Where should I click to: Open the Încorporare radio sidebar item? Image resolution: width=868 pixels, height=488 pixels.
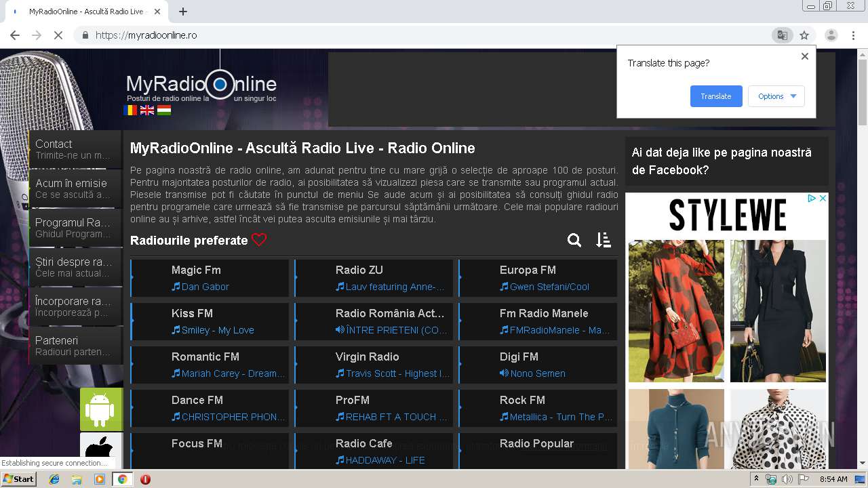[x=75, y=306]
